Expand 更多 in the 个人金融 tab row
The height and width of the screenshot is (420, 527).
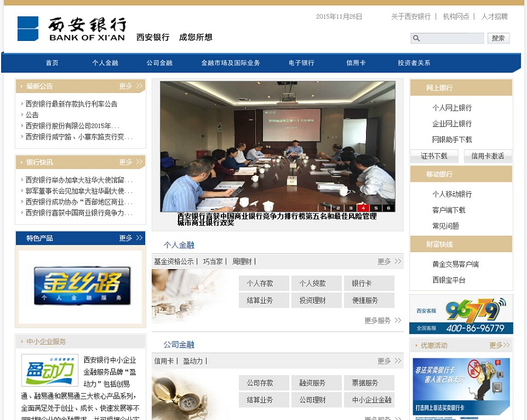click(x=389, y=261)
